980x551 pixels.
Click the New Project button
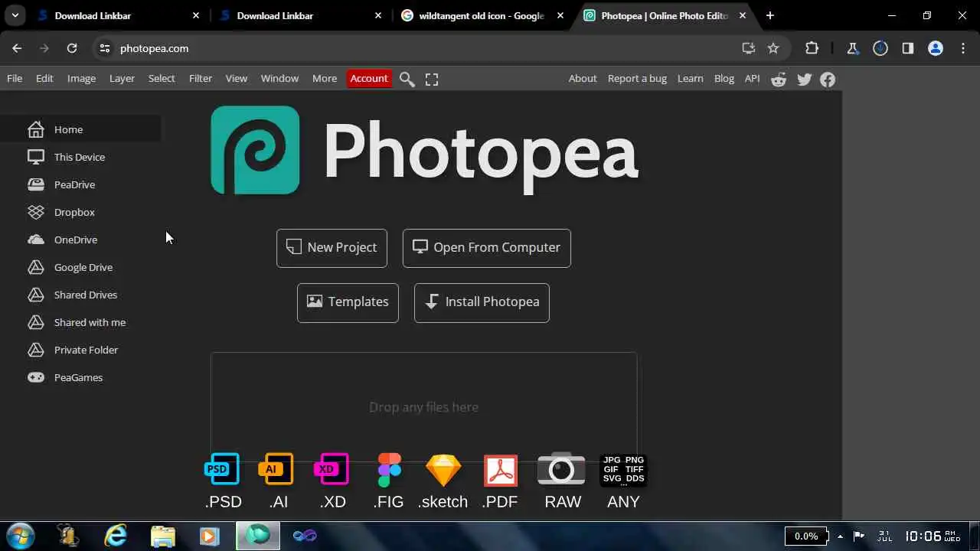[x=332, y=248]
